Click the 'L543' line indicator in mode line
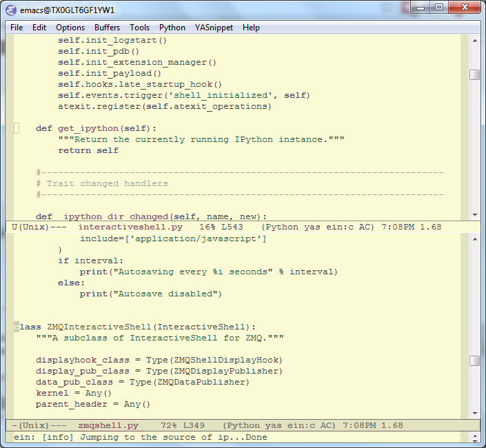486x448 pixels. tap(232, 227)
